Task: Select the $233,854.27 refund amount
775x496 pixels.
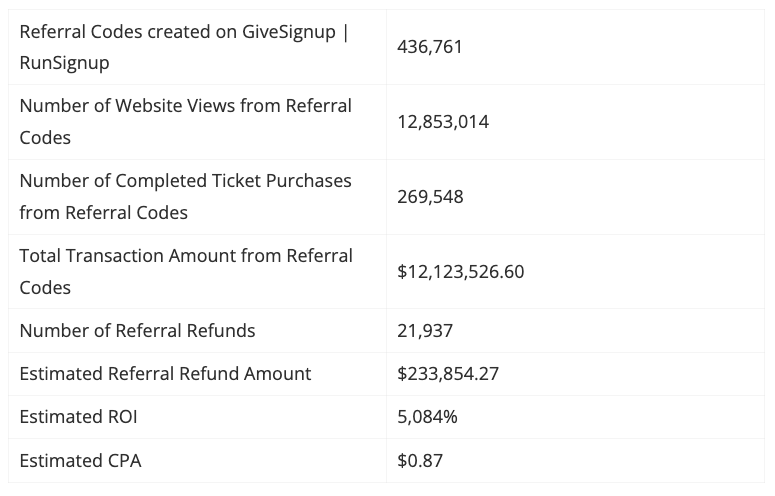Action: pos(448,374)
